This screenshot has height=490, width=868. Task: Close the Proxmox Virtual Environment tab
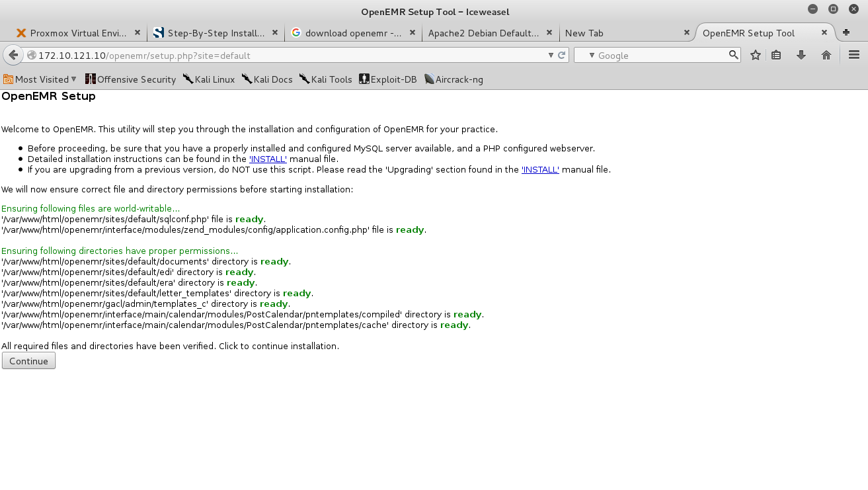click(138, 32)
